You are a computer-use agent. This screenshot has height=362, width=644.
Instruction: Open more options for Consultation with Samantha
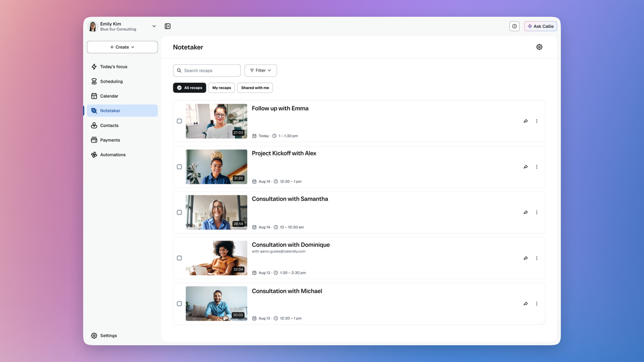point(537,212)
